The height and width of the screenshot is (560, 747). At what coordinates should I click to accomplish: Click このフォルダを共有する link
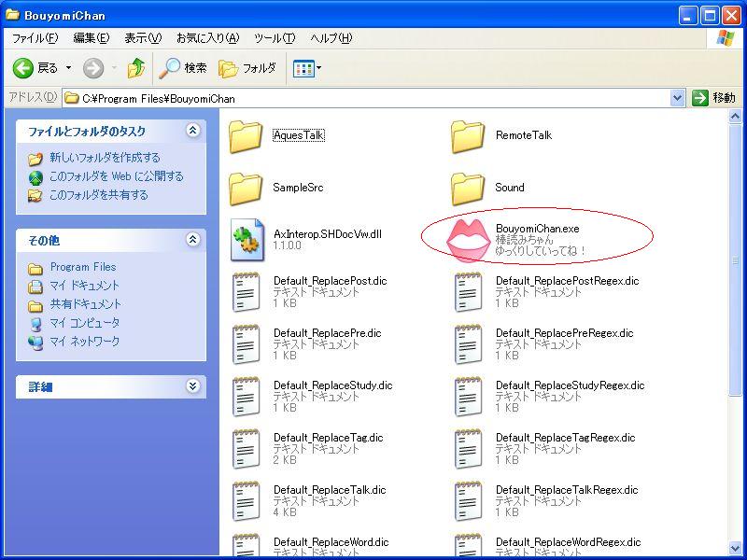pyautogui.click(x=99, y=195)
